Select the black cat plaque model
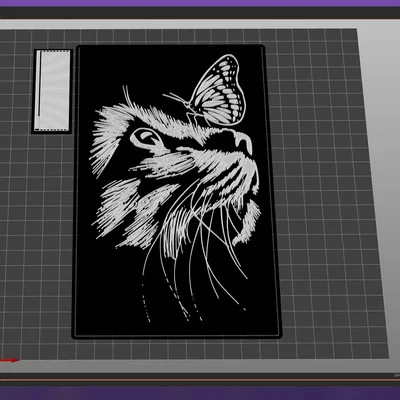 (177, 192)
